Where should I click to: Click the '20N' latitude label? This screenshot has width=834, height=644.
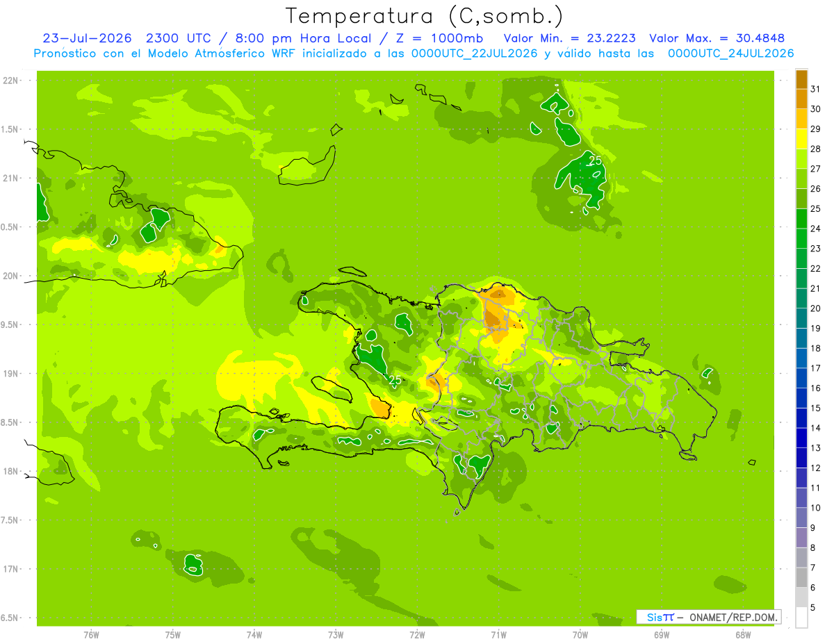click(x=11, y=276)
